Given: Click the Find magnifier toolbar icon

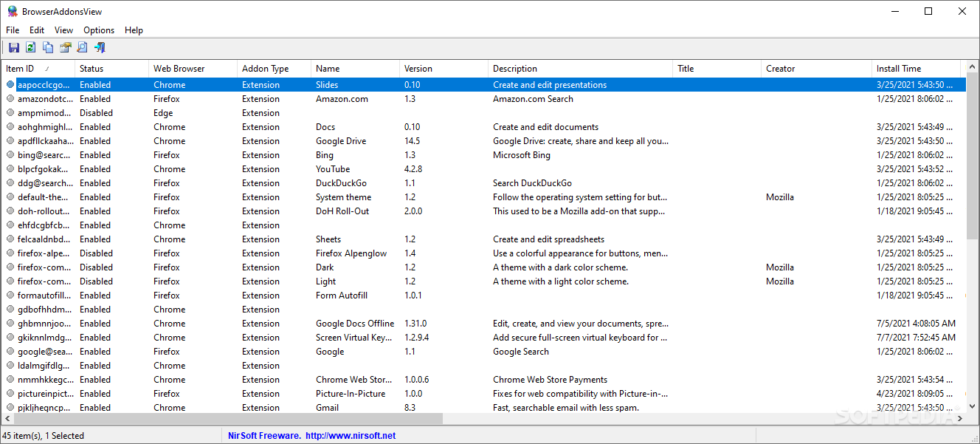Looking at the screenshot, I should click(x=82, y=47).
